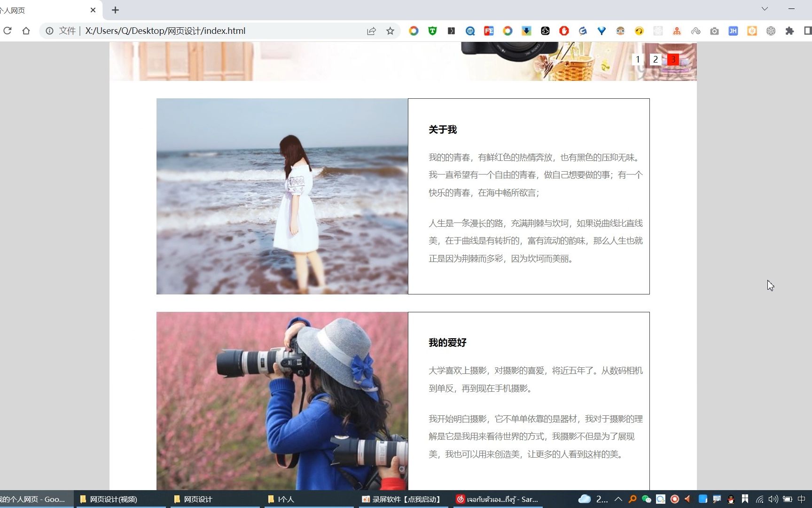Open the 中 input method indicator
The width and height of the screenshot is (812, 508).
tap(802, 500)
